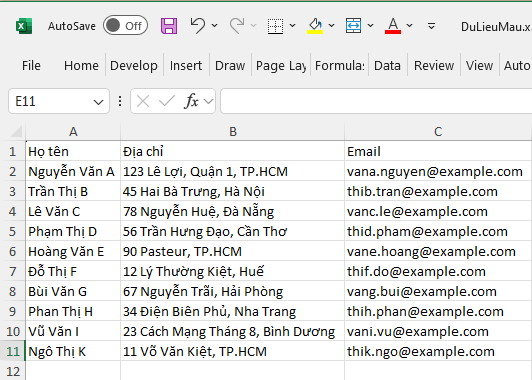Viewport: 532px width, 380px height.
Task: Click the Merge & Center icon
Action: point(354,26)
